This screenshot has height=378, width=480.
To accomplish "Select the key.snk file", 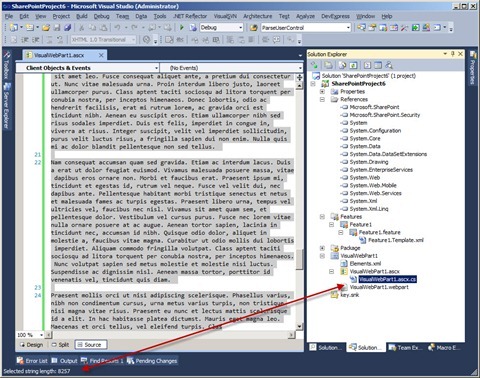I will tap(349, 295).
